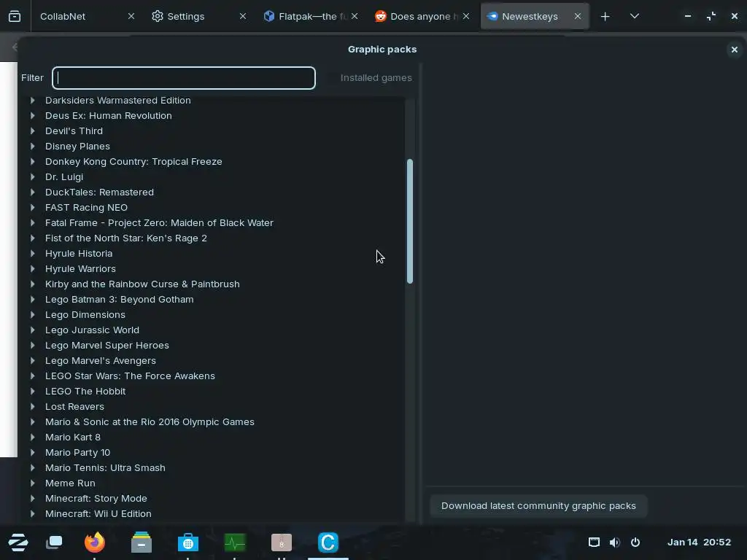This screenshot has width=747, height=560.
Task: Close the Reddit 'Does anyone' tab
Action: pos(466,16)
